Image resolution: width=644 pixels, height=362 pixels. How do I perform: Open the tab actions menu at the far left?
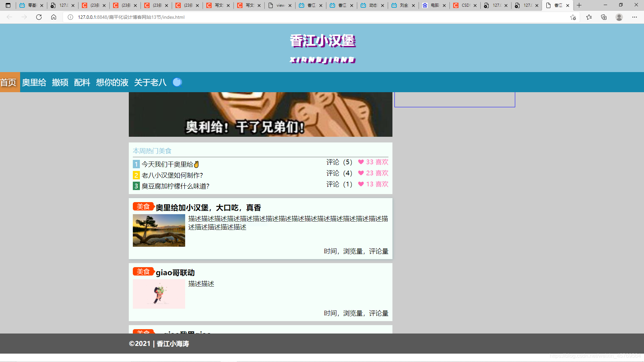click(8, 5)
